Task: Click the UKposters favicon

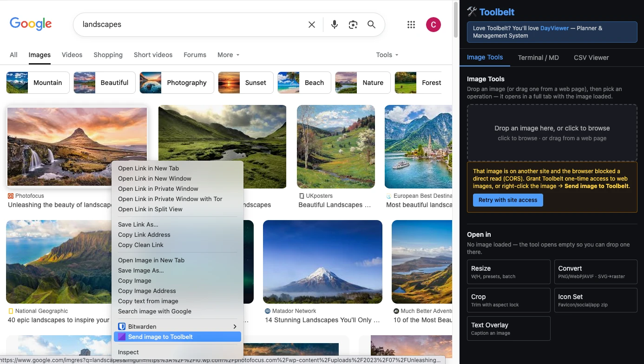Action: (302, 196)
